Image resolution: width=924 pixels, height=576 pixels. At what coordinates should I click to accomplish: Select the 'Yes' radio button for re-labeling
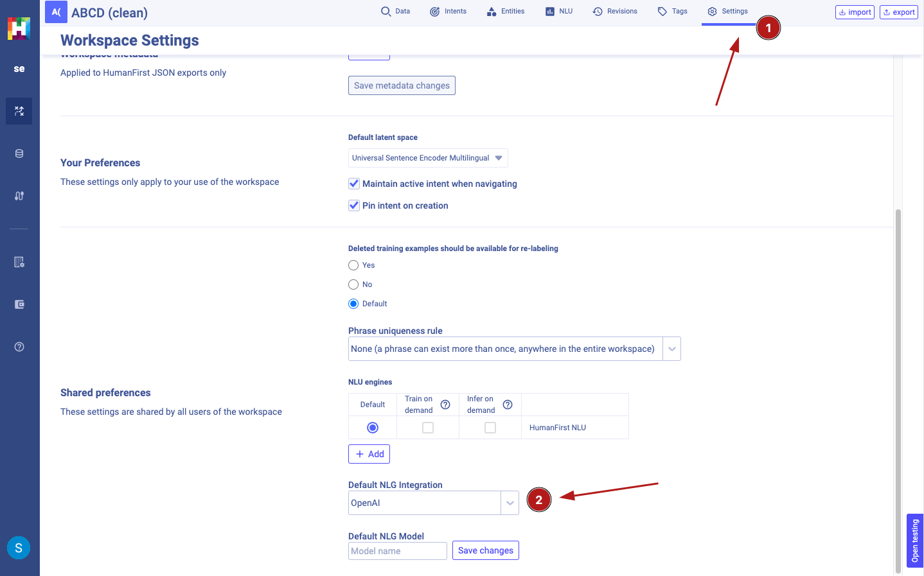[x=353, y=265]
